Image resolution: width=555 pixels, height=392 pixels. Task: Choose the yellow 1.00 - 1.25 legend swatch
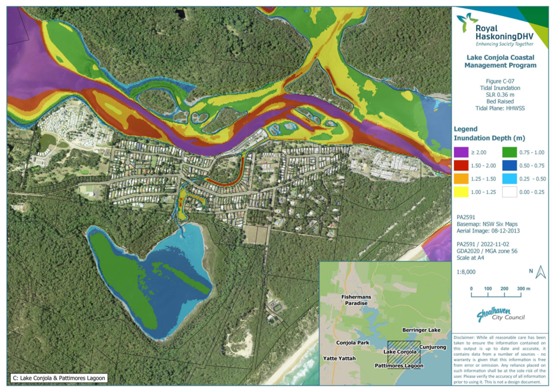coord(461,192)
